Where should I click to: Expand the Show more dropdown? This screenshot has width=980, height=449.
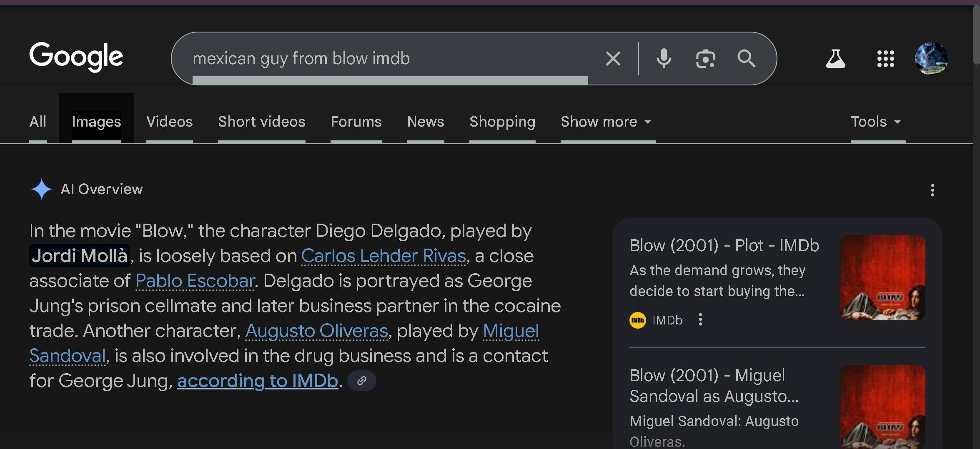(x=606, y=122)
